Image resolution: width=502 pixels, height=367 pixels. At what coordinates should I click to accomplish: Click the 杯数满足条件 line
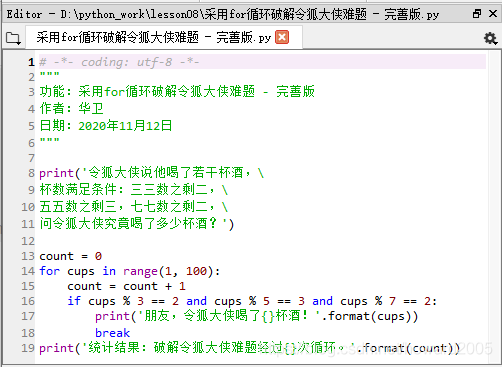pyautogui.click(x=134, y=190)
